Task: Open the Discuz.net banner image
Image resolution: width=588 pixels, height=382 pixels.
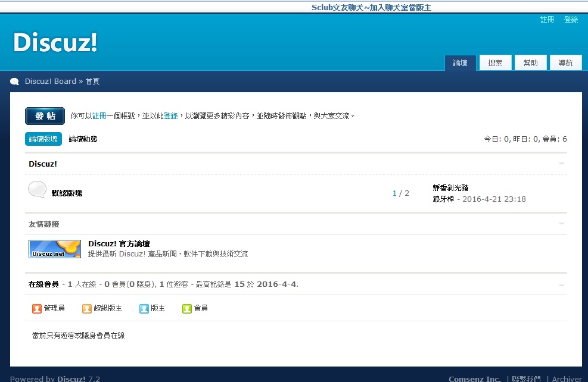Action: click(55, 249)
